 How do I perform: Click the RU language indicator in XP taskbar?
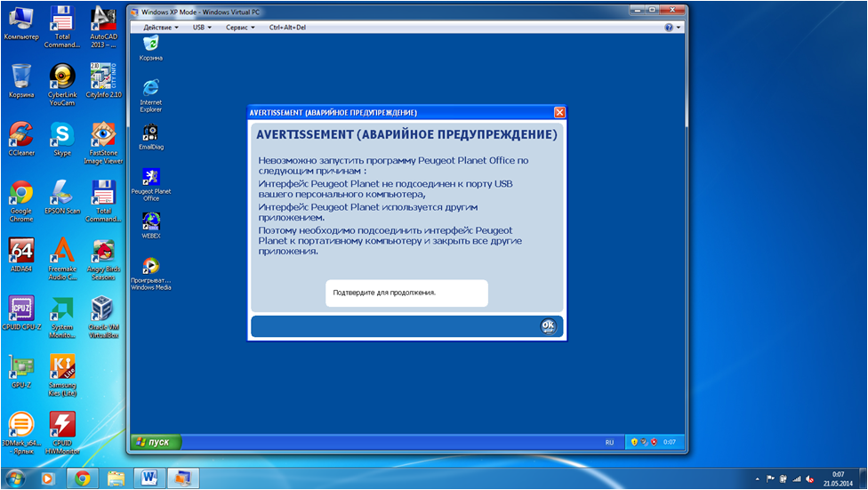609,442
